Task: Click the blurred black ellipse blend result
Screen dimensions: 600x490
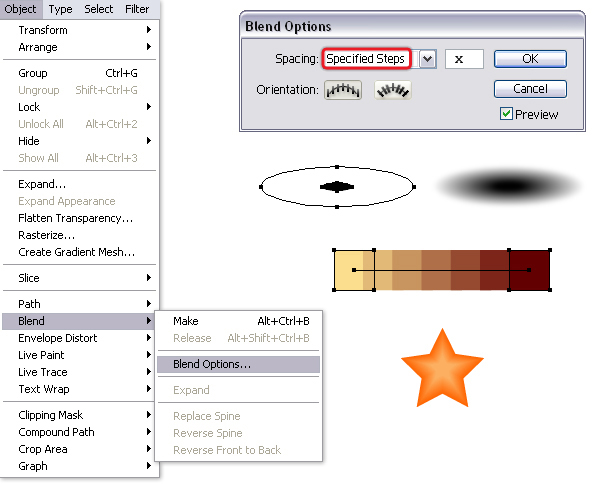Action: 511,187
